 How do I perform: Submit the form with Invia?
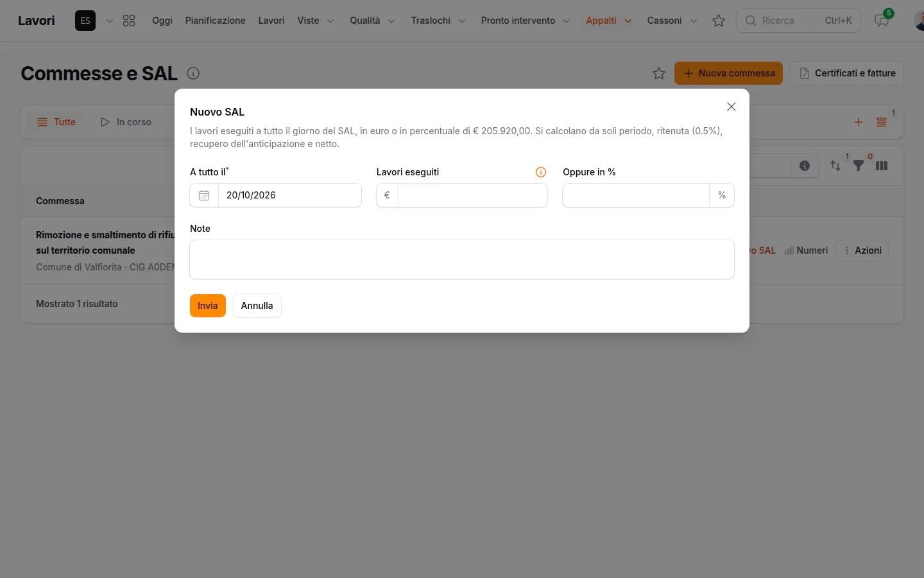click(208, 306)
